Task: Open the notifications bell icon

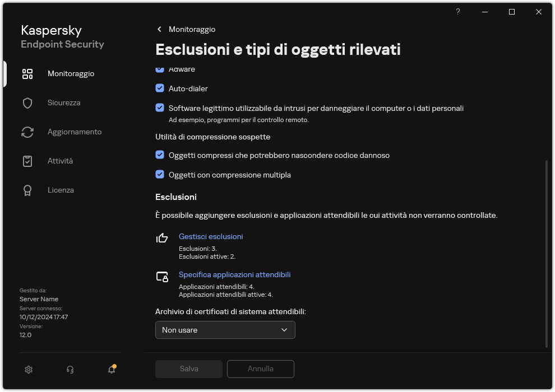Action: pos(111,370)
